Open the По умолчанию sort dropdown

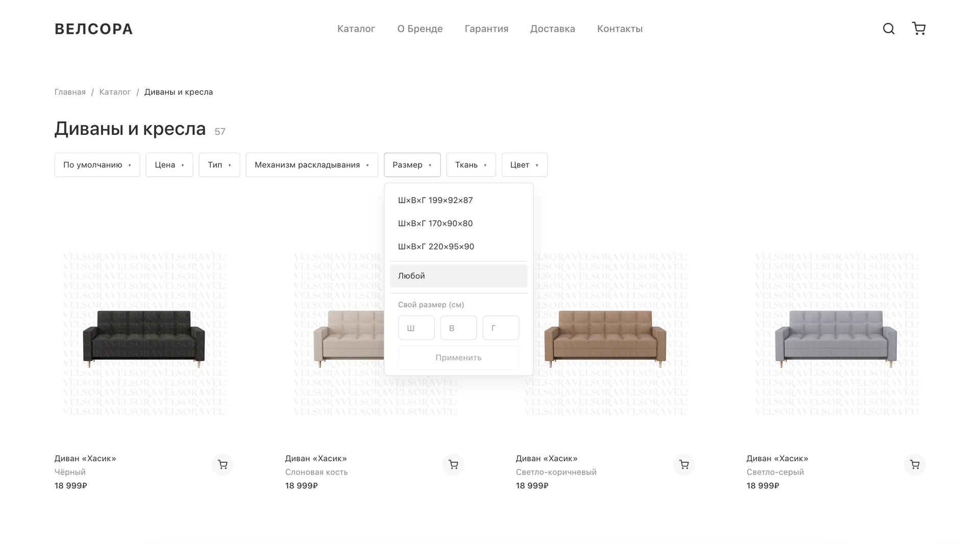pyautogui.click(x=97, y=165)
